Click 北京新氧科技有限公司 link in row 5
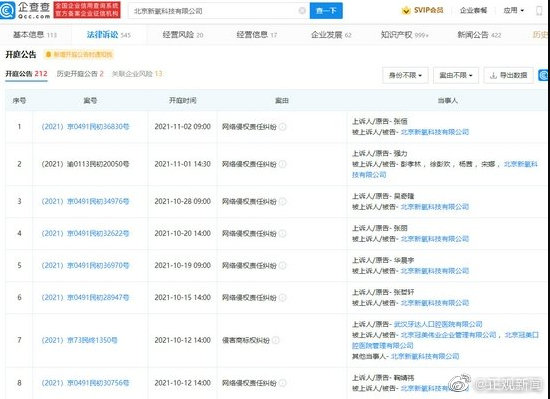550x399 pixels. [435, 271]
